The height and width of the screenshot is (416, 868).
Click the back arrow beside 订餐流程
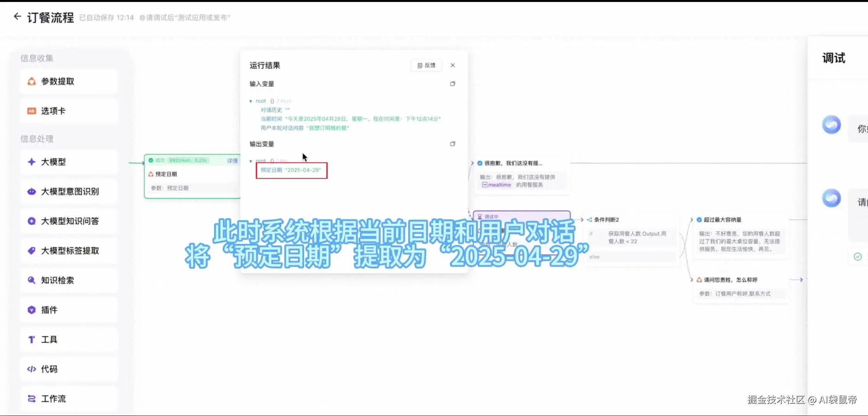tap(17, 16)
